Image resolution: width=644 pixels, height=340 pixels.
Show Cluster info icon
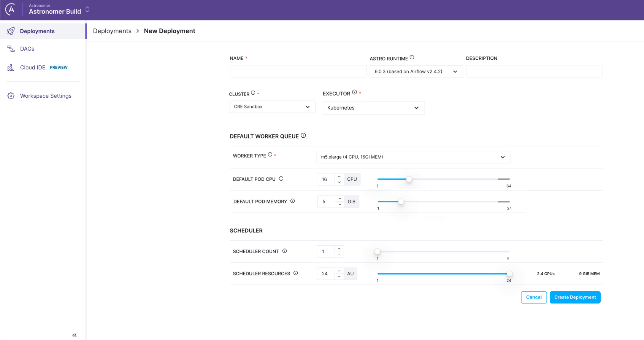click(x=253, y=93)
